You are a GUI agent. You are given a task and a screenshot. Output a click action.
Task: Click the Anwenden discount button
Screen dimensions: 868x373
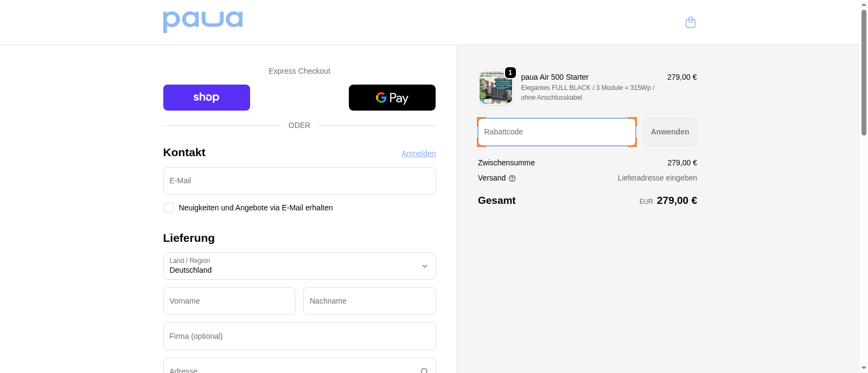click(669, 132)
